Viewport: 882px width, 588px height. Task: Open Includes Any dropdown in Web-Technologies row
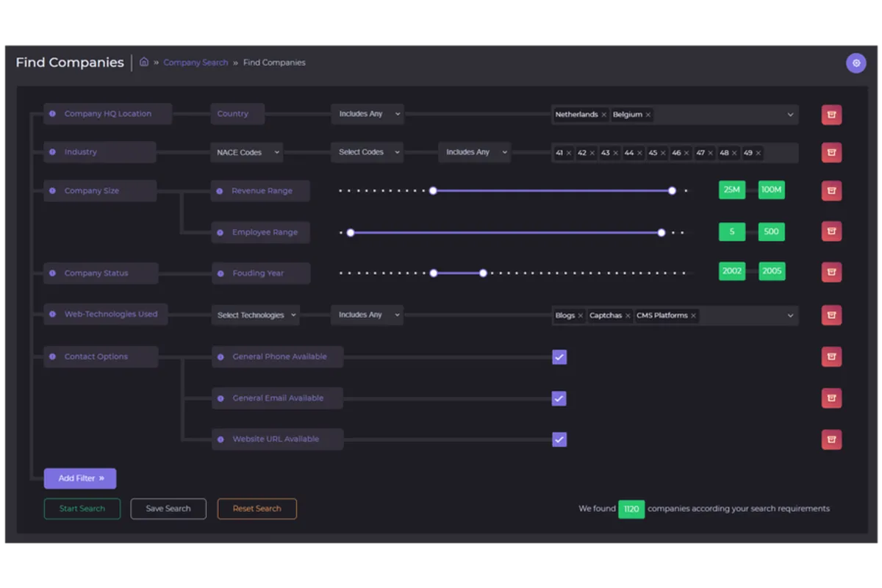tap(367, 315)
